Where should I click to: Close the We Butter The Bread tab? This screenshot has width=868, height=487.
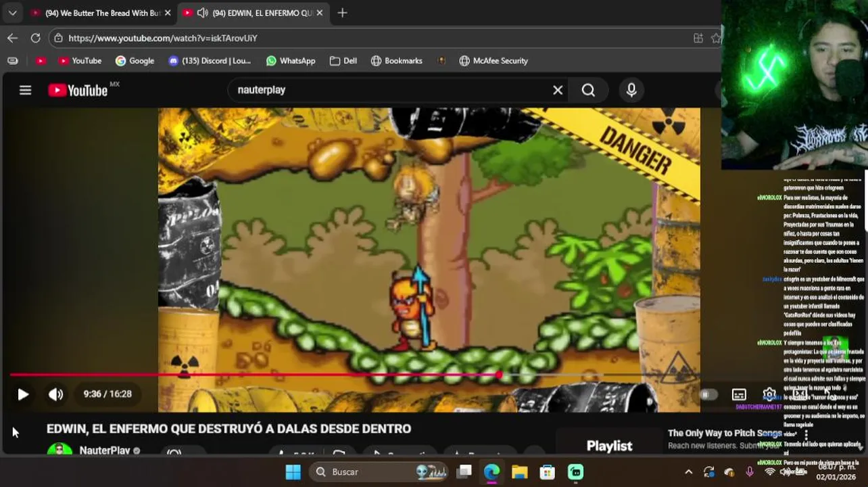168,13
